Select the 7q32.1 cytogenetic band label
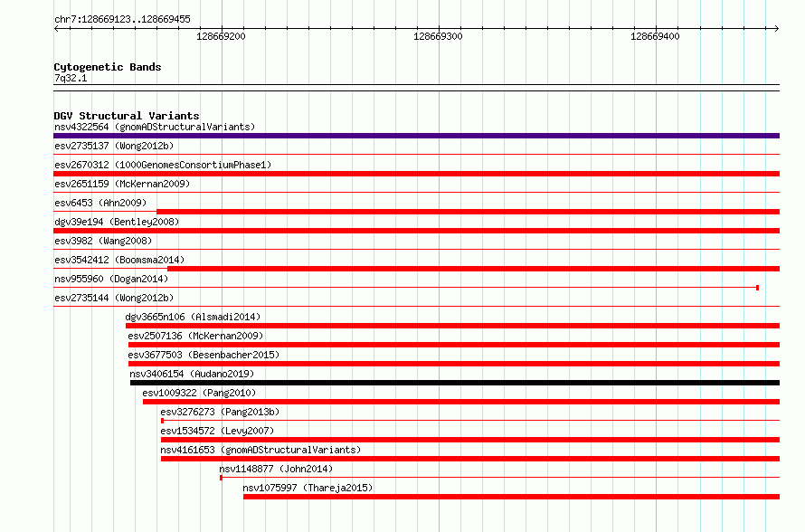The image size is (805, 532). (71, 78)
